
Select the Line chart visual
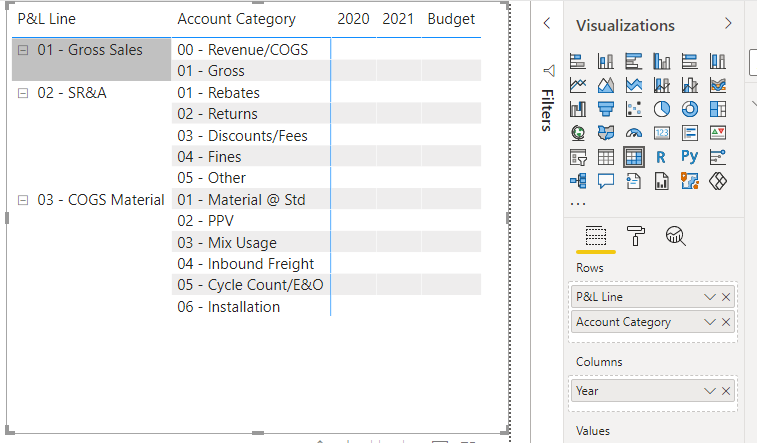pyautogui.click(x=578, y=85)
